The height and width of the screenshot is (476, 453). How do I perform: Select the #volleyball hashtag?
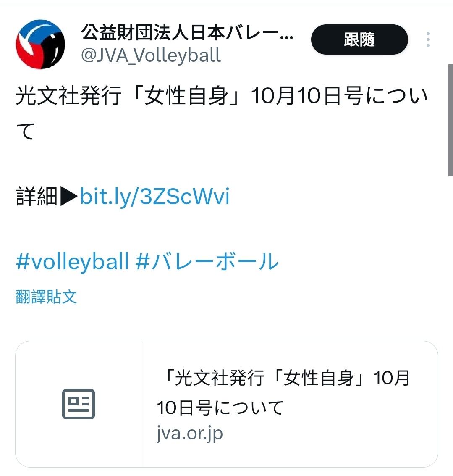(72, 261)
